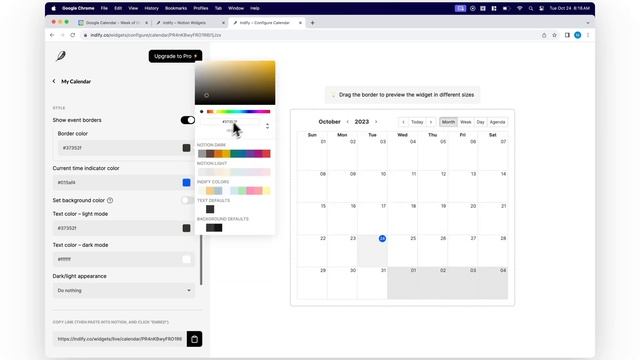Click hex input in color picker

click(x=230, y=122)
